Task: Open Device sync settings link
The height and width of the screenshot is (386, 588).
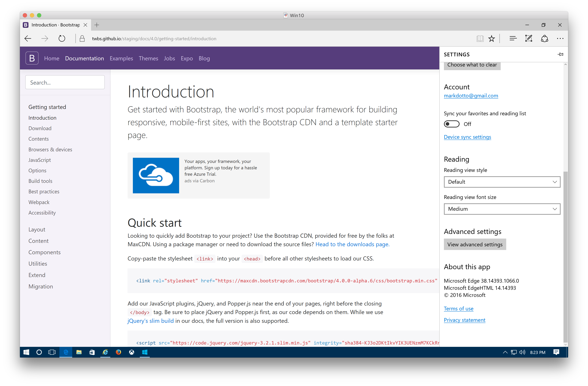Action: (467, 137)
